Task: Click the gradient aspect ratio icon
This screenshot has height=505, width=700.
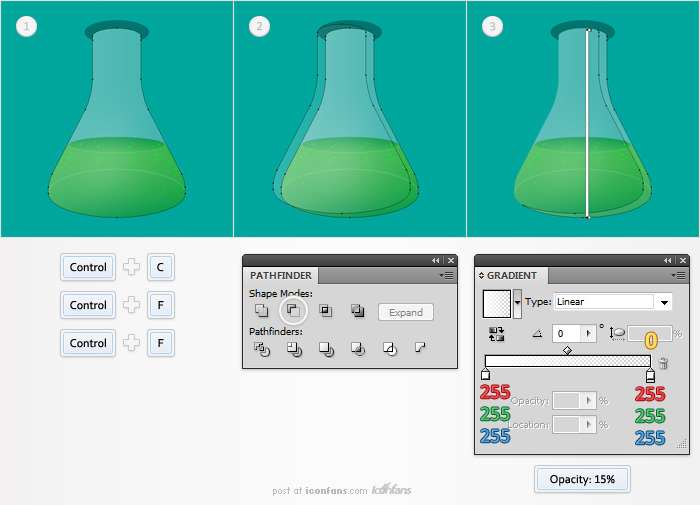Action: [x=617, y=334]
